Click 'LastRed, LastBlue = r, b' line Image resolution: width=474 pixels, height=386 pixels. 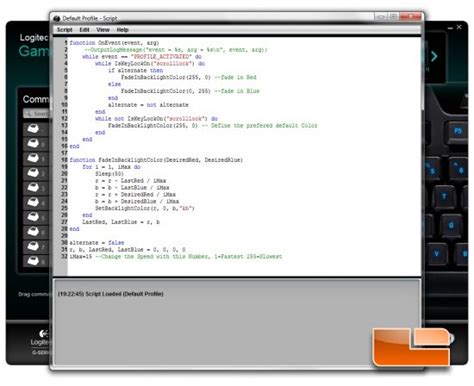121,222
